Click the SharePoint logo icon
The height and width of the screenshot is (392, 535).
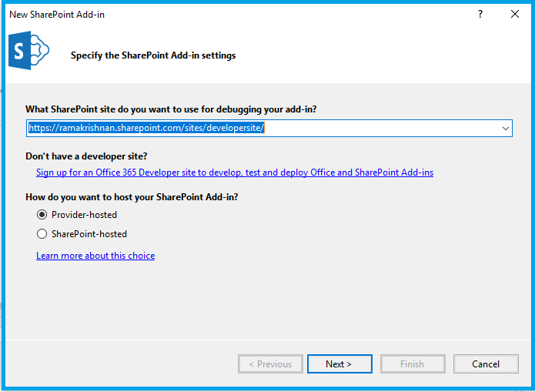pyautogui.click(x=28, y=51)
